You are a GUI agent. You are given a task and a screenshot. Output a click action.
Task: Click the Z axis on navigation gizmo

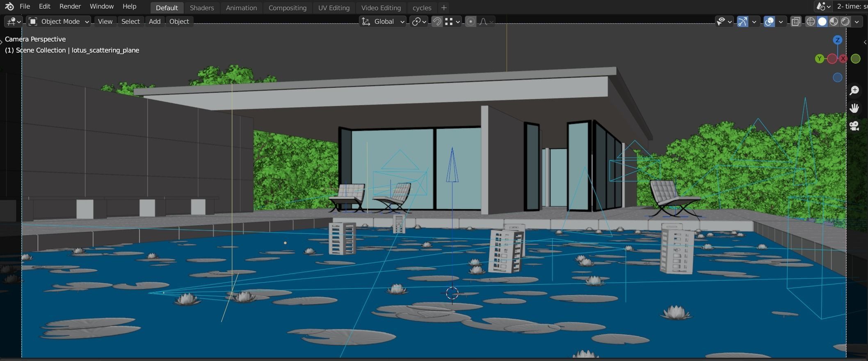pyautogui.click(x=838, y=40)
